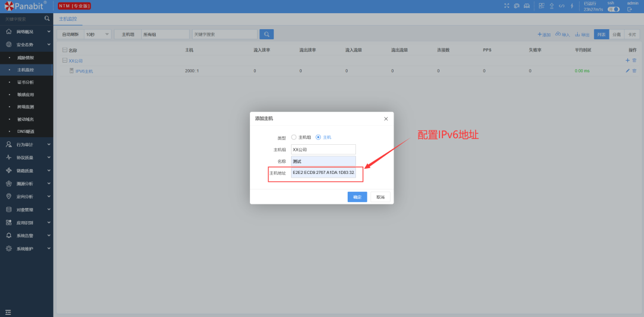The height and width of the screenshot is (317, 644).
Task: Open the 被动域名 submenu item
Action: (26, 119)
